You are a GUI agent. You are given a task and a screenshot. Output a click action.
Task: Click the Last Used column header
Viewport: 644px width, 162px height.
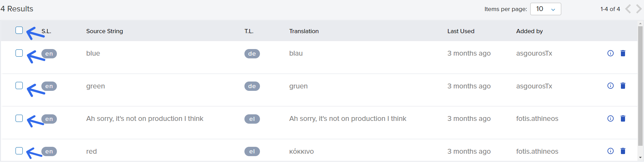461,31
